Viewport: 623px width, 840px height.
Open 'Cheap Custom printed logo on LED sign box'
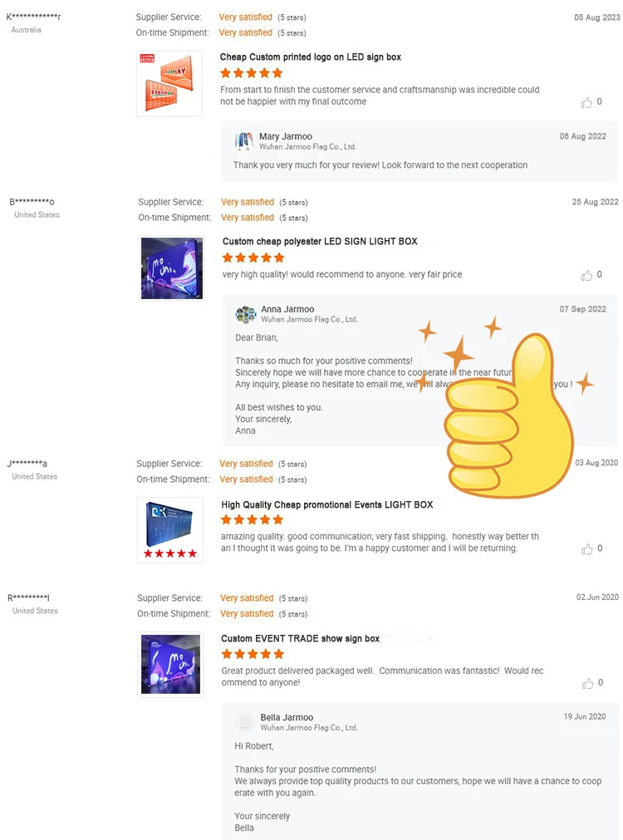tap(310, 56)
